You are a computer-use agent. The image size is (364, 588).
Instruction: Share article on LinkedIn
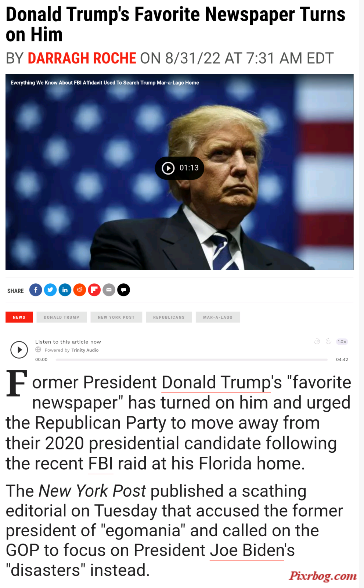[65, 290]
